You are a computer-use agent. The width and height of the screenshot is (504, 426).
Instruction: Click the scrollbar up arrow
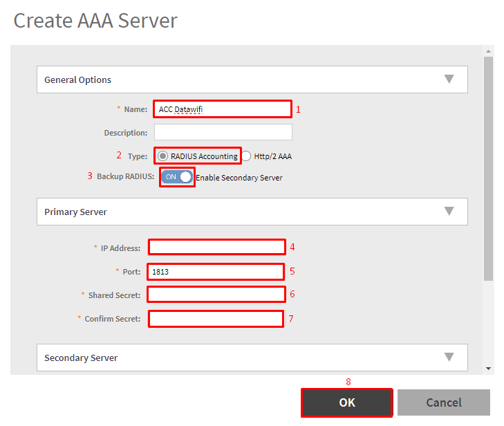pyautogui.click(x=488, y=51)
